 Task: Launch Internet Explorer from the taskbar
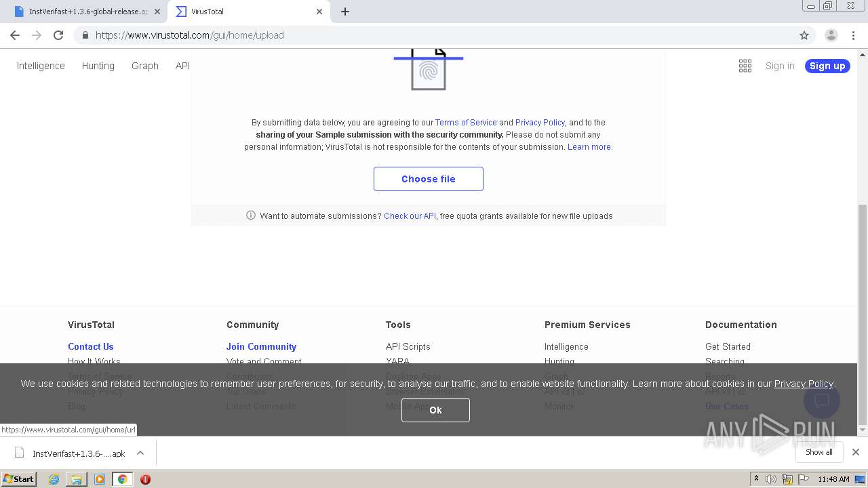[54, 479]
